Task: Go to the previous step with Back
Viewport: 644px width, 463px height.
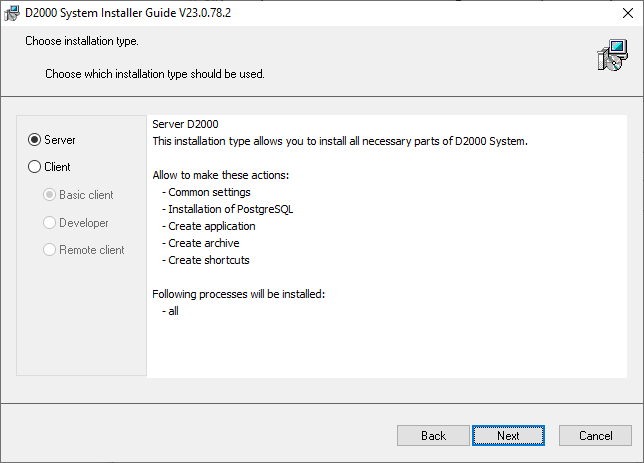Action: tap(433, 436)
